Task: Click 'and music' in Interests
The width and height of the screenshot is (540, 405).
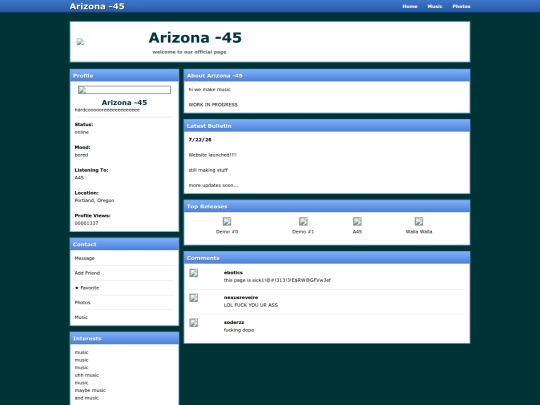Action: [x=86, y=398]
